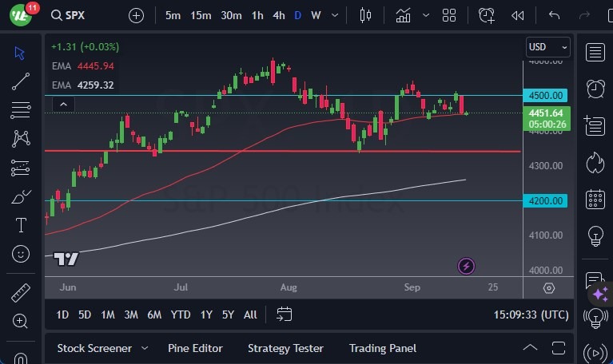Expand the Stock Screener dropdown arrow
613x364 pixels.
coord(145,348)
